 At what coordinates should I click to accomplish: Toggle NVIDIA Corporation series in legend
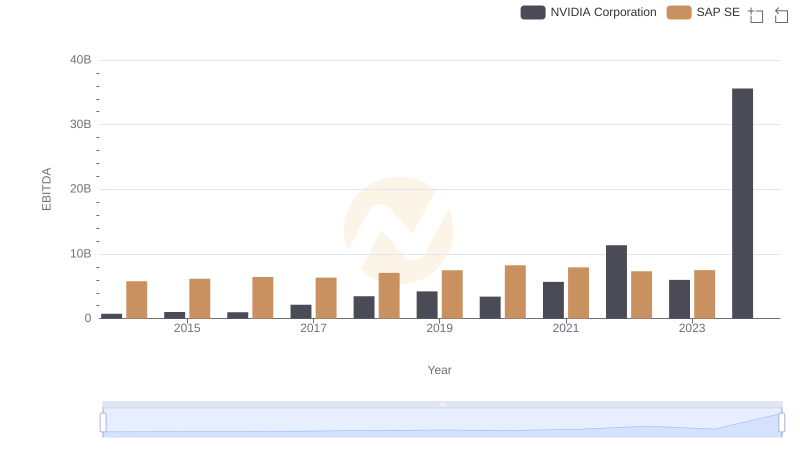tap(588, 12)
